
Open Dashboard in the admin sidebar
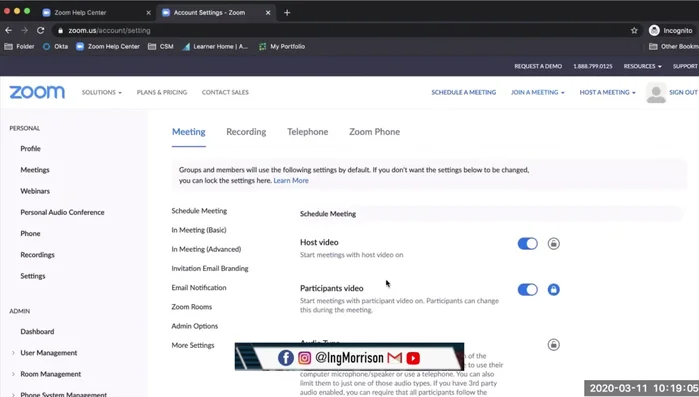coord(37,332)
